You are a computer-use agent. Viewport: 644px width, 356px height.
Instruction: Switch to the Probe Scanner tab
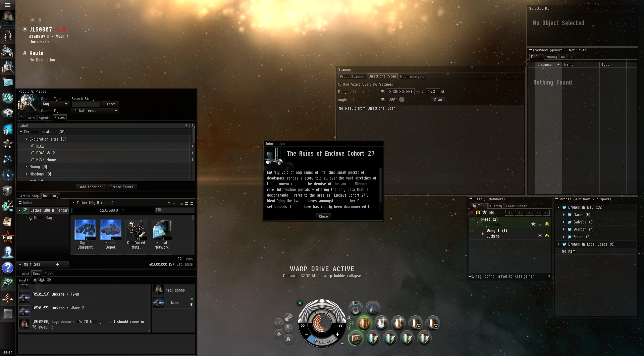pos(352,77)
